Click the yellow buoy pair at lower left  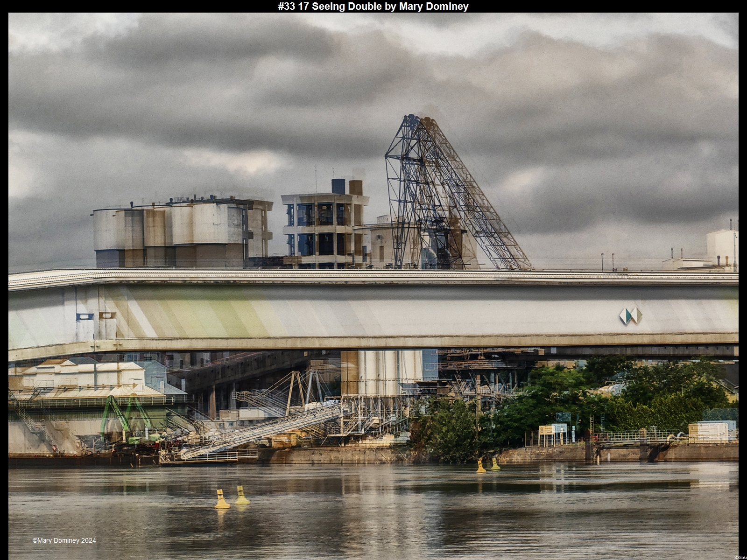point(232,497)
